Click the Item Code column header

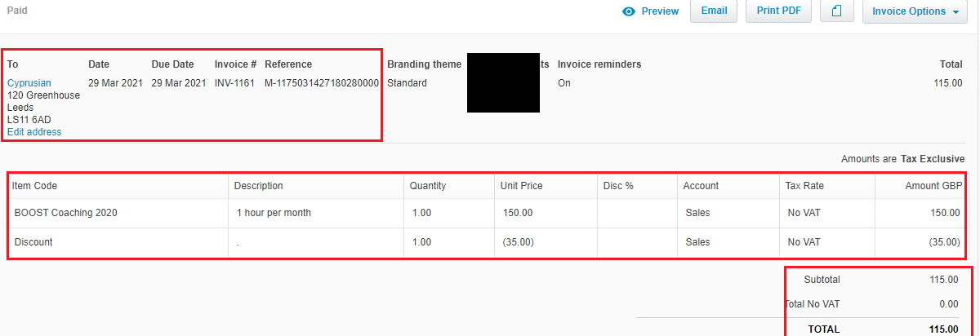36,186
